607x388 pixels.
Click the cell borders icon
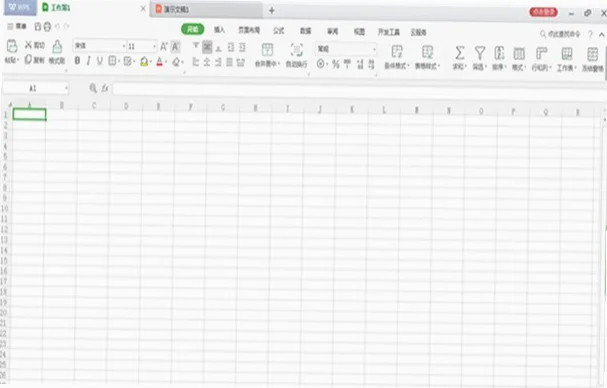[112, 61]
